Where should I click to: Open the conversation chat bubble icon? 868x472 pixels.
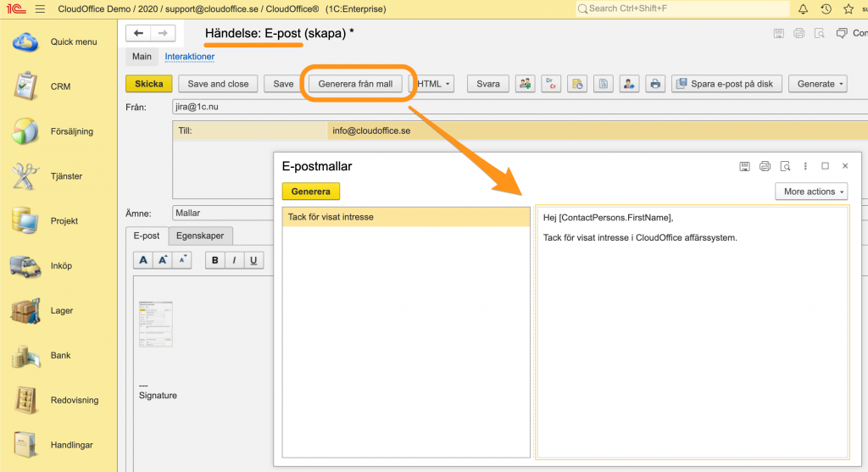click(842, 33)
